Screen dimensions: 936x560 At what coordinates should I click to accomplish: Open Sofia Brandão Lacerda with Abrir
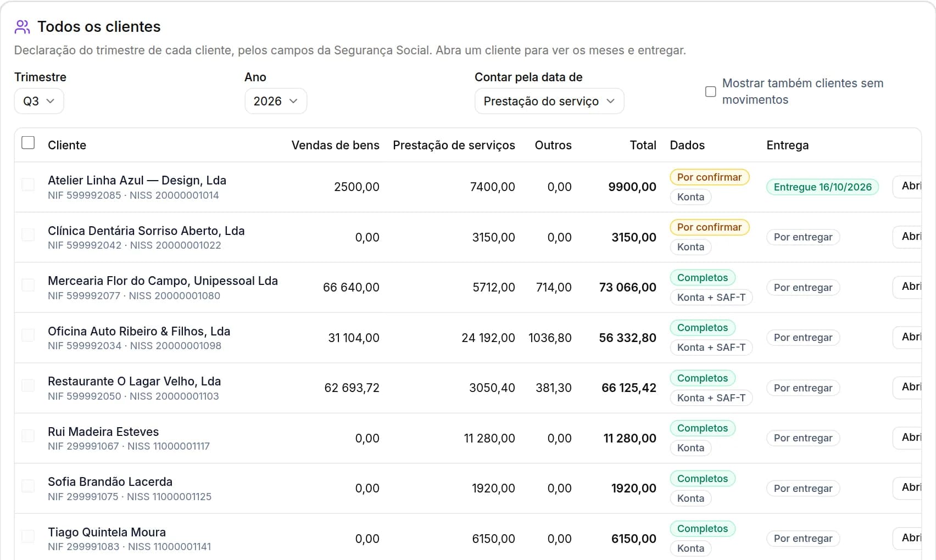(908, 488)
